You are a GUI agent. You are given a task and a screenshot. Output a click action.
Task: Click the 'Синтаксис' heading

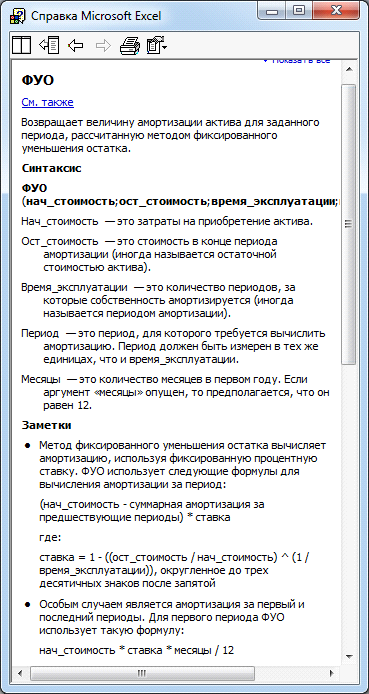[51, 169]
